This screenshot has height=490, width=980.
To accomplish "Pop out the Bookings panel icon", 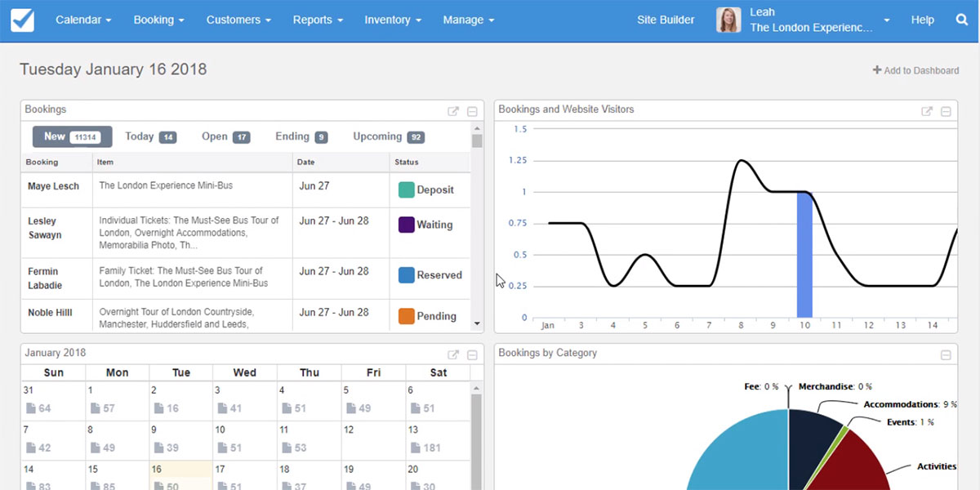I will pos(453,112).
